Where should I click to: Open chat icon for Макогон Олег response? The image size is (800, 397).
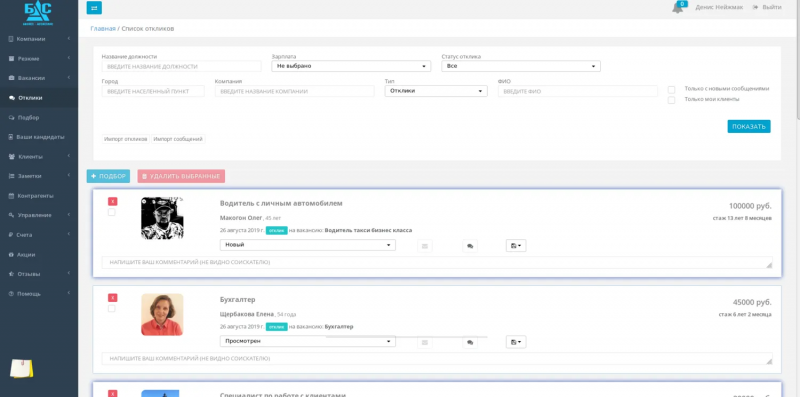[470, 246]
